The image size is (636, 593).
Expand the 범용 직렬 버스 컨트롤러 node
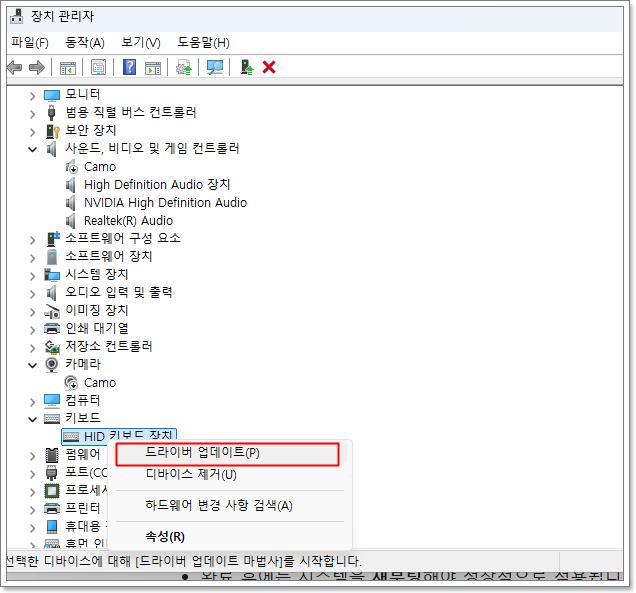(x=32, y=114)
